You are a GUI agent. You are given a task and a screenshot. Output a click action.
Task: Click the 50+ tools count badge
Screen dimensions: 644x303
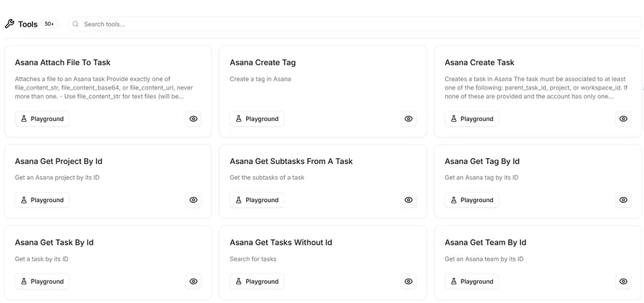click(49, 24)
